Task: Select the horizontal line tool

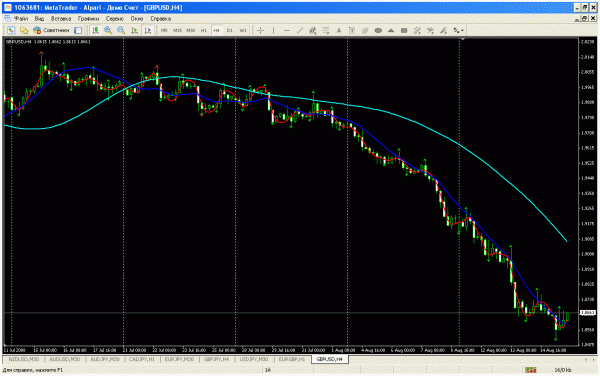Action: [287, 30]
